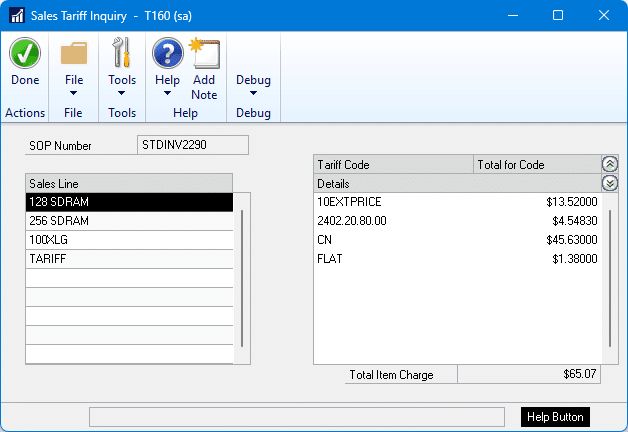Open the Debug dropdown menu
This screenshot has width=628, height=432.
click(x=253, y=86)
